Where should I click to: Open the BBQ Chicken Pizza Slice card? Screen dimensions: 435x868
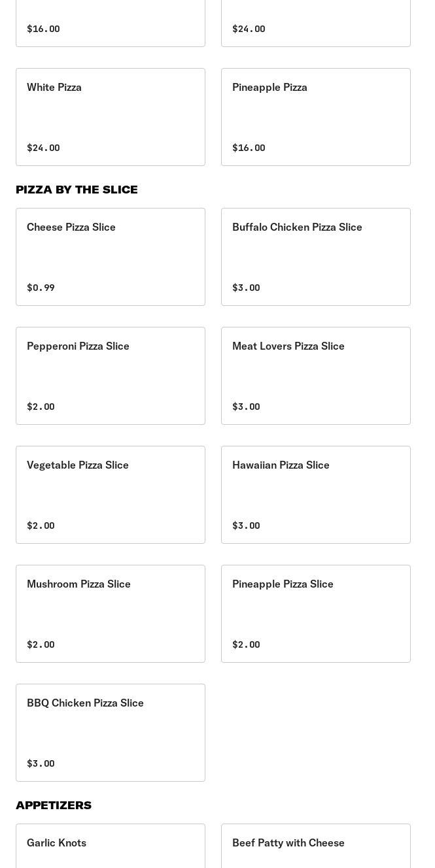[x=111, y=732]
